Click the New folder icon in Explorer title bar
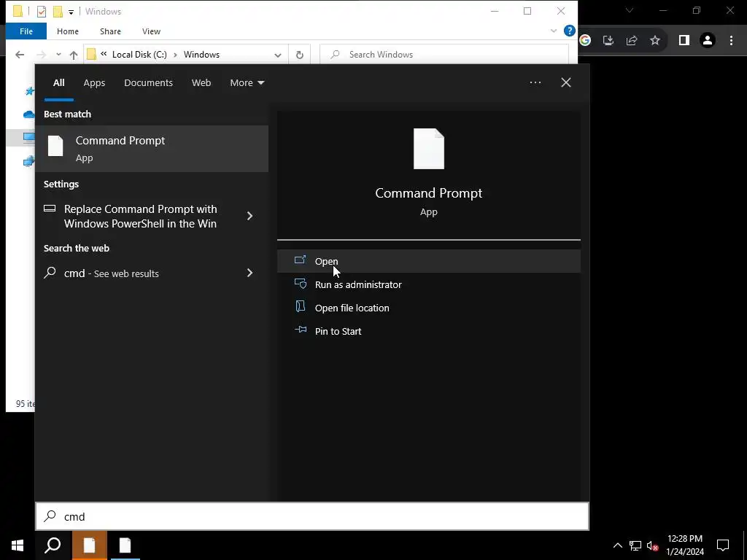 tap(58, 12)
